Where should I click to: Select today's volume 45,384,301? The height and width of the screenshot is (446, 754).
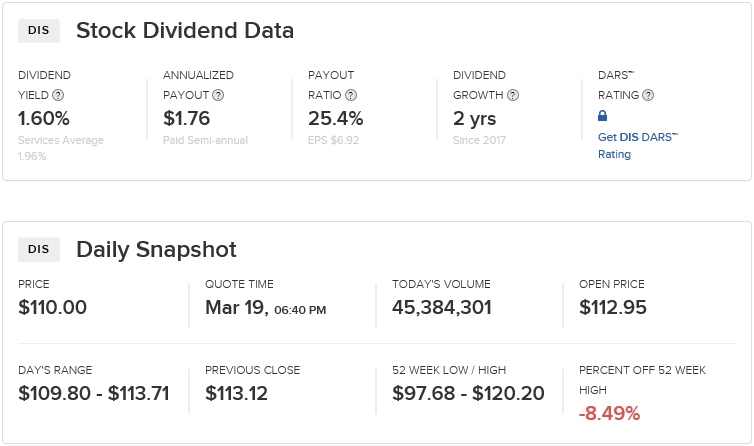point(442,308)
